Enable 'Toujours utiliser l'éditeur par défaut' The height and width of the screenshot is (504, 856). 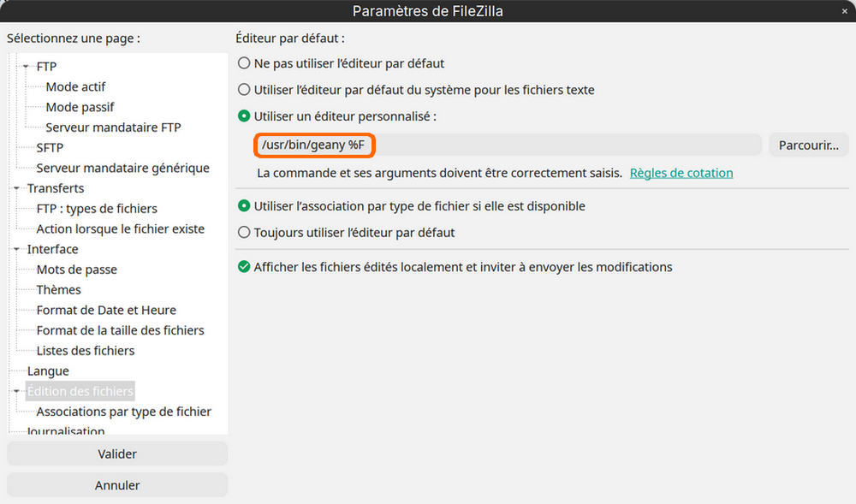pyautogui.click(x=245, y=232)
